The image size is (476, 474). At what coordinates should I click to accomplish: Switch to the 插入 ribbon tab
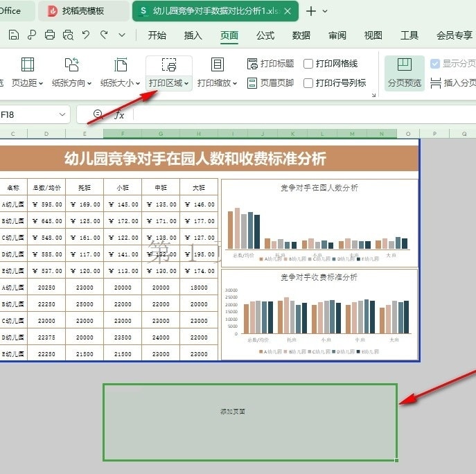[x=193, y=35]
